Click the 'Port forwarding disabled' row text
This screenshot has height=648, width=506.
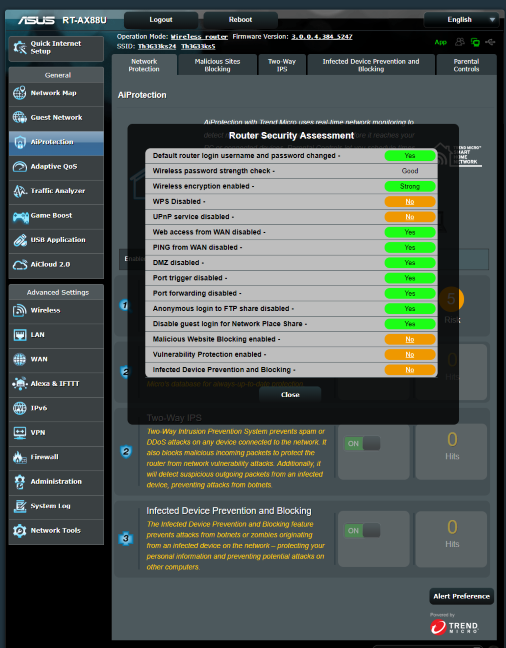coord(197,293)
